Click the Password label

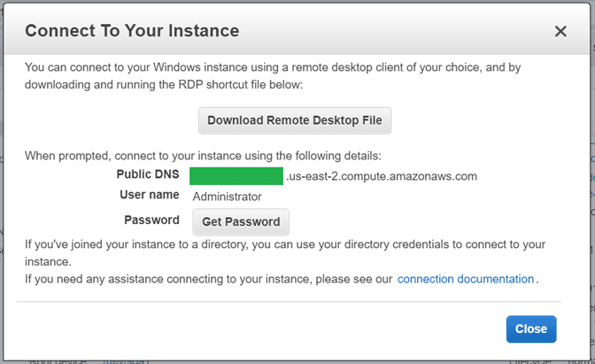click(152, 221)
